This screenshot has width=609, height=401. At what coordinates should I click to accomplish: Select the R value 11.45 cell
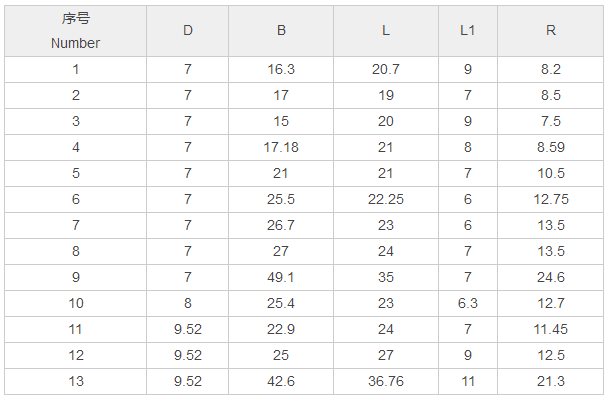coord(551,329)
